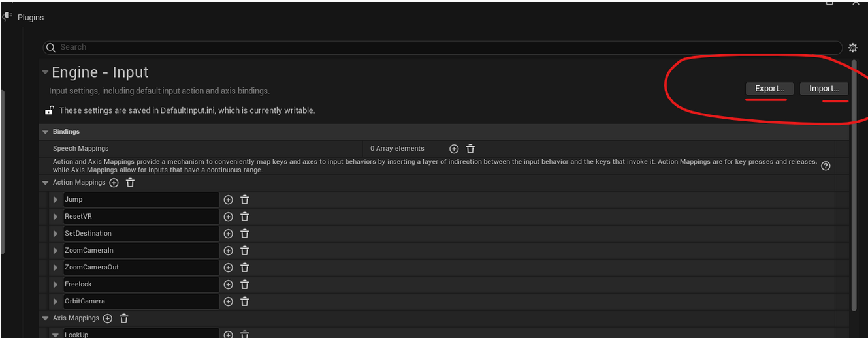Add a key binding to SetDestination
The height and width of the screenshot is (338, 868).
pyautogui.click(x=228, y=234)
